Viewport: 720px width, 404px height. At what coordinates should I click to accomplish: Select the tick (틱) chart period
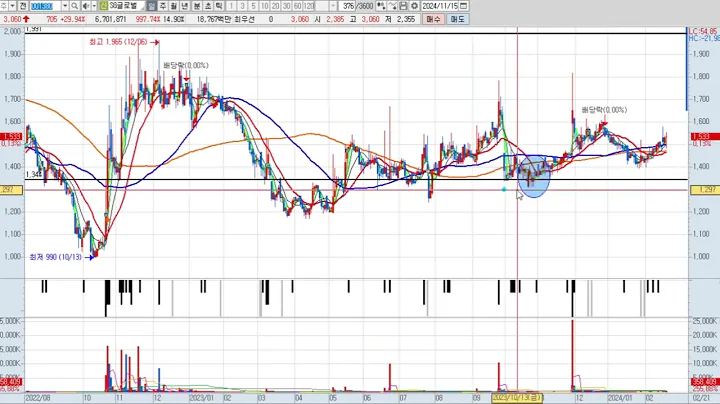[x=219, y=6]
